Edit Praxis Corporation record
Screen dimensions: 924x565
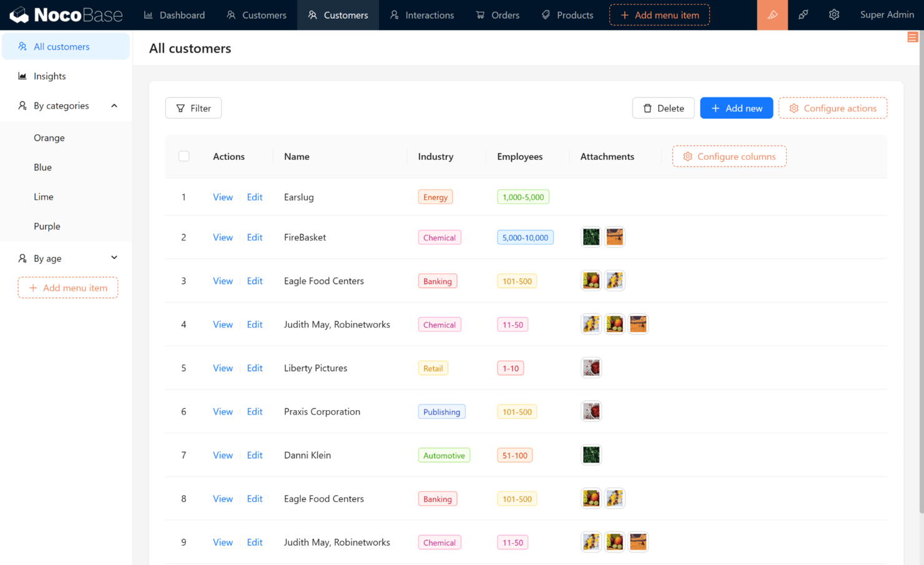pos(255,412)
